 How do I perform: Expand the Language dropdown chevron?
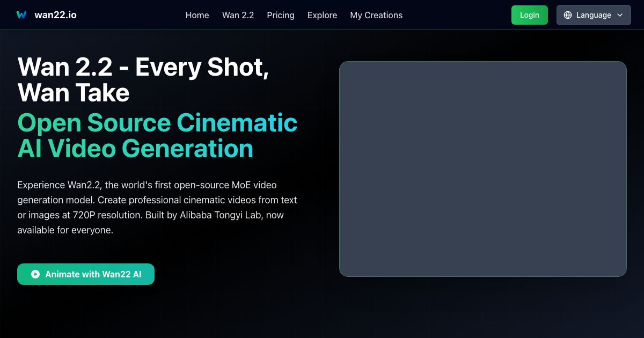620,15
